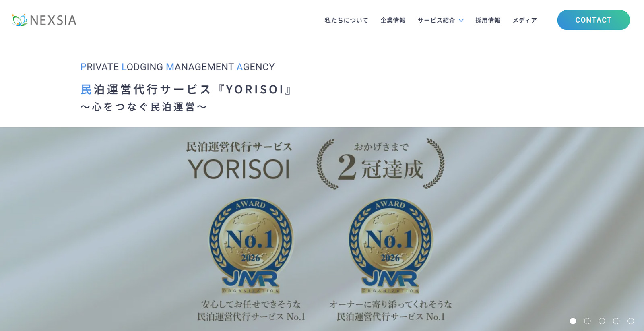Click the CONTACT button
This screenshot has width=644, height=331.
[x=593, y=20]
